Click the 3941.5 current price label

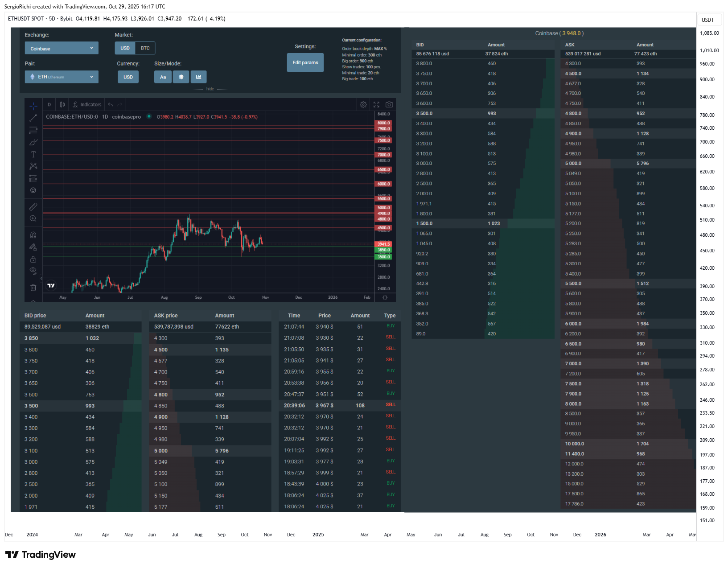pos(383,244)
